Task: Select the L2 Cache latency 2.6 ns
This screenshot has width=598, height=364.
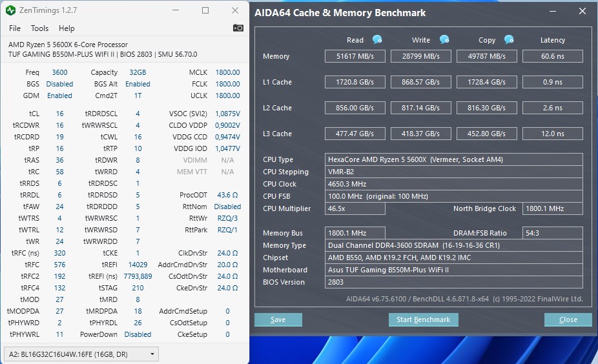Action: tap(553, 108)
